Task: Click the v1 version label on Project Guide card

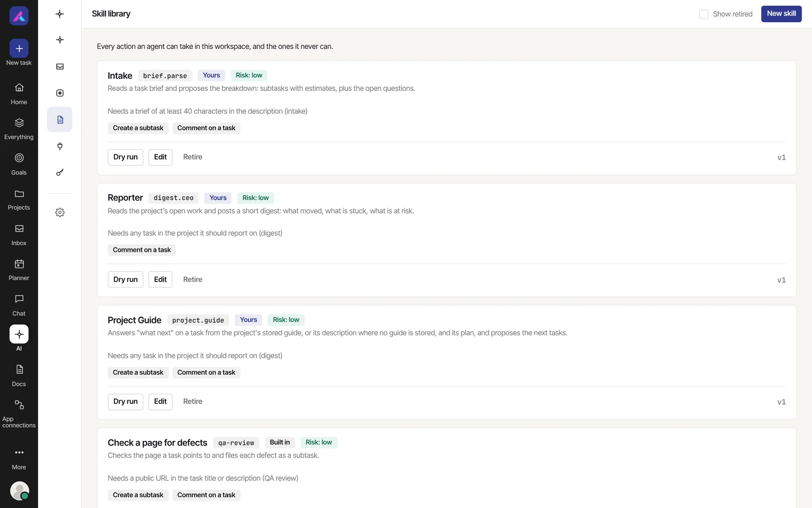Action: pyautogui.click(x=782, y=402)
